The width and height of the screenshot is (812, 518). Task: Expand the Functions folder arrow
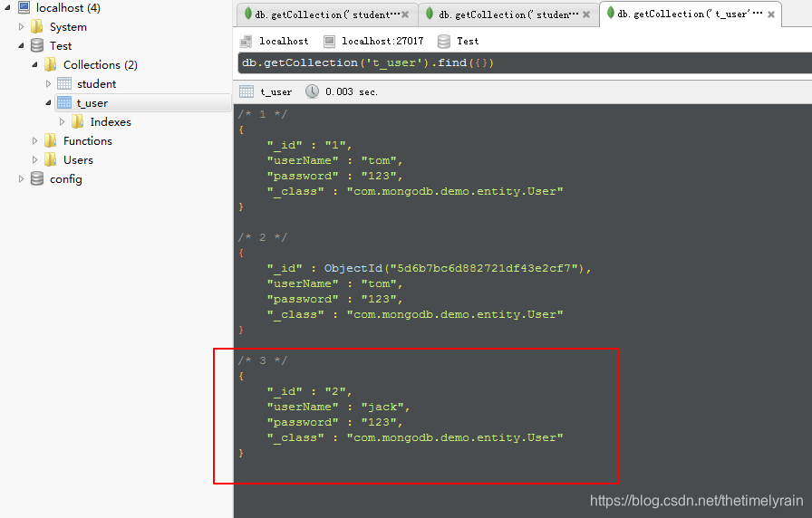(x=34, y=140)
